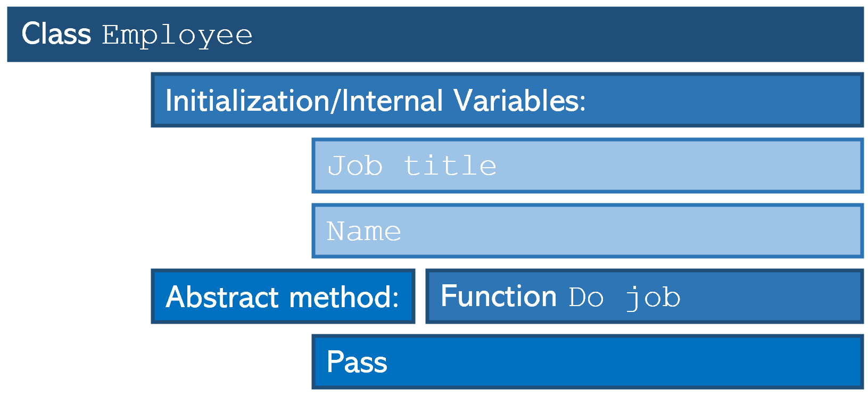Click the word "Job" in Job title
The image size is (868, 395).
(355, 166)
